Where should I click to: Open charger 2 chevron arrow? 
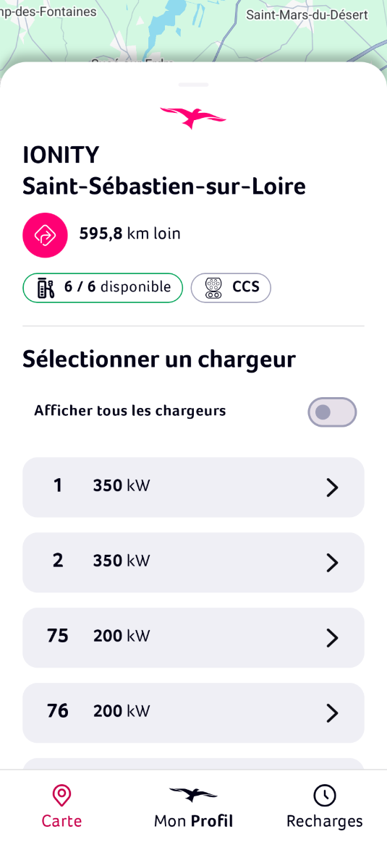332,563
